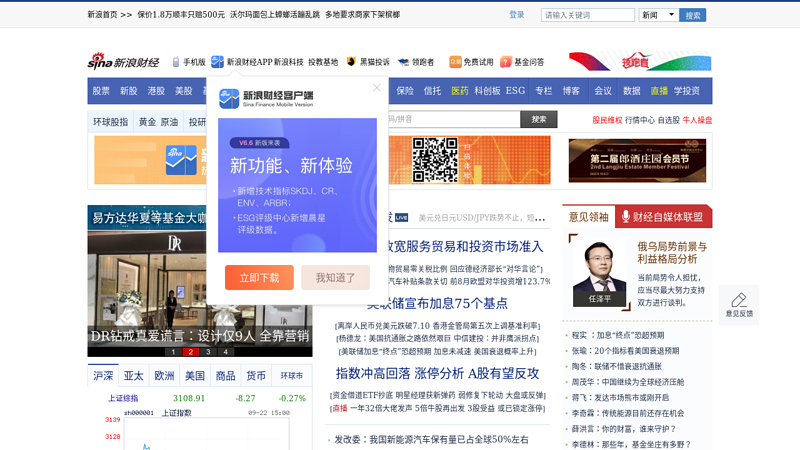Select the 美国 market tab
800x450 pixels.
click(x=195, y=376)
